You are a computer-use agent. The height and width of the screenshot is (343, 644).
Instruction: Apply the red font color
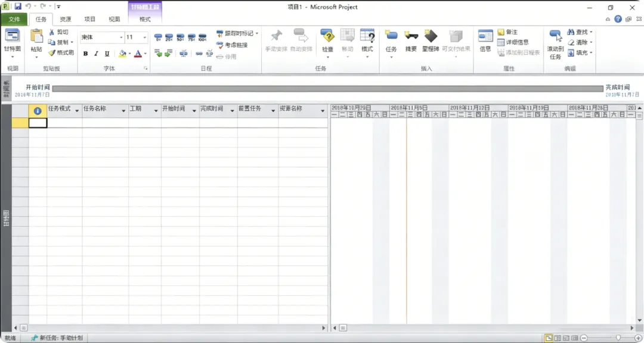[138, 54]
